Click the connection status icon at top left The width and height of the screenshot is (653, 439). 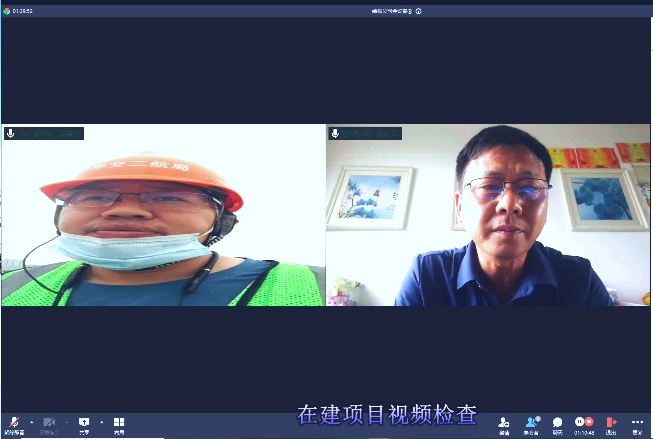point(7,11)
